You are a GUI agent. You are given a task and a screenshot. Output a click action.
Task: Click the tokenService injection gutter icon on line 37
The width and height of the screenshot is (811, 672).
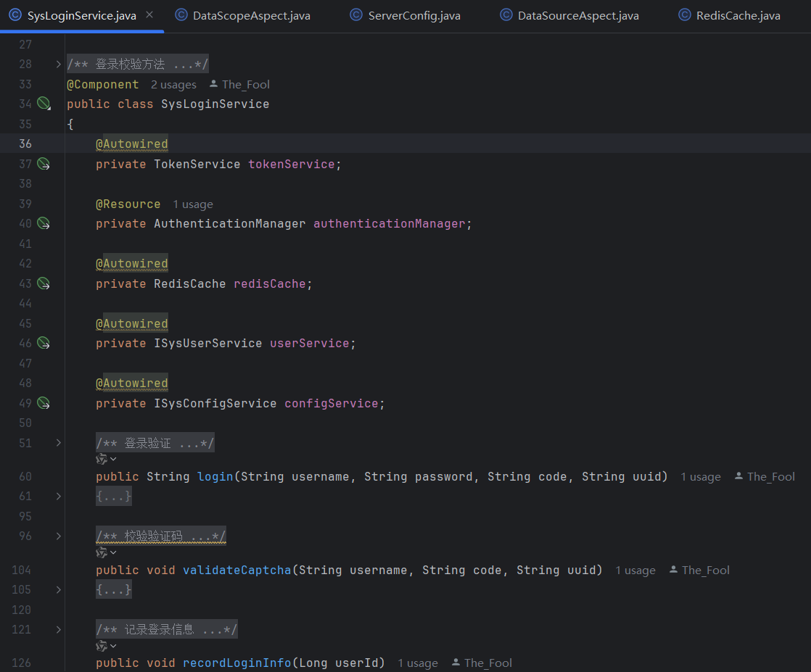point(44,165)
